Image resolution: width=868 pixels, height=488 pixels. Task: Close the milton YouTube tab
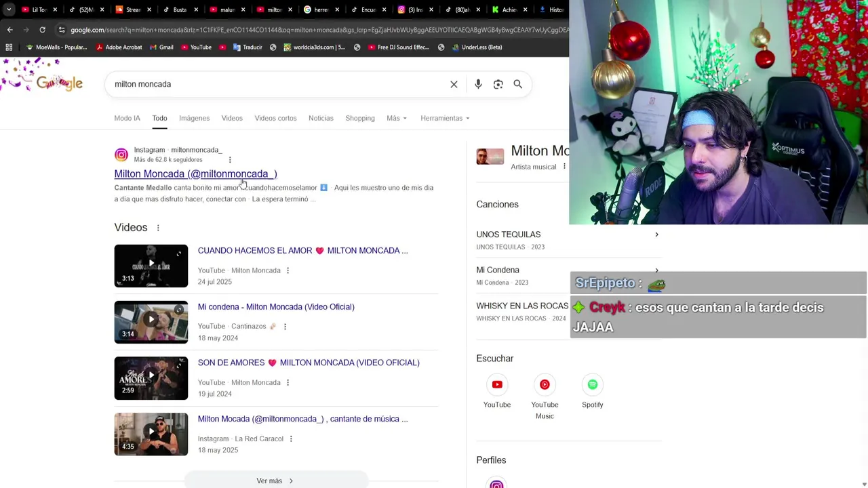click(290, 9)
